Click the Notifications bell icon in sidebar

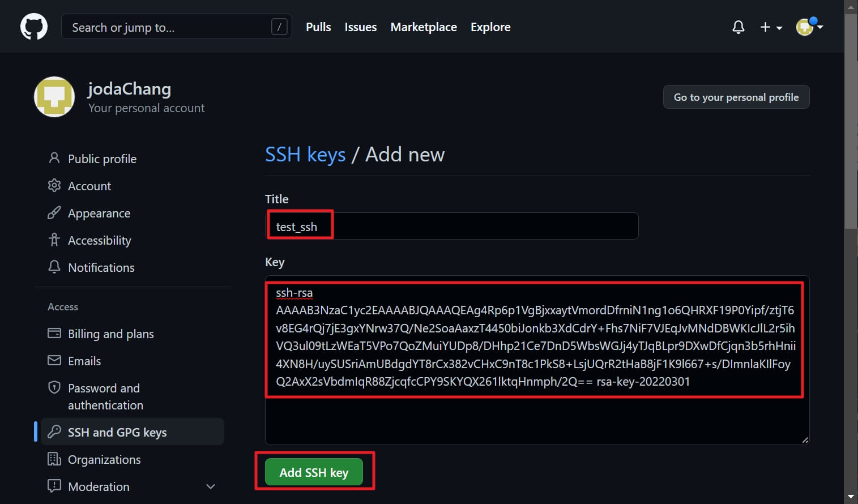[54, 267]
